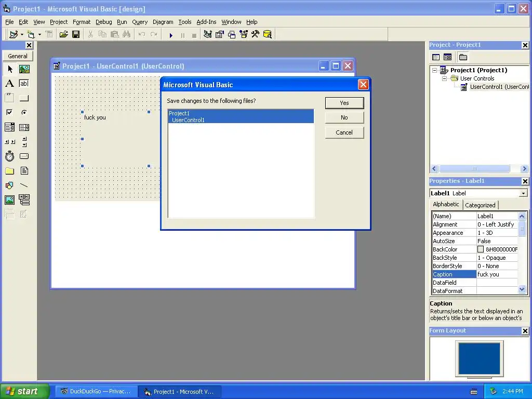Open the Debug menu
The height and width of the screenshot is (399, 532).
click(x=104, y=22)
